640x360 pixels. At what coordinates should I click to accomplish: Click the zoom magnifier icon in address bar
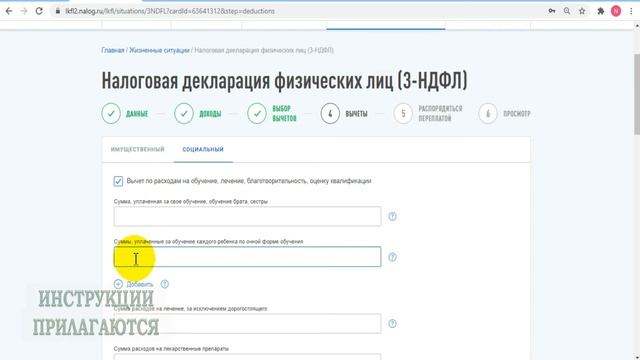click(567, 11)
